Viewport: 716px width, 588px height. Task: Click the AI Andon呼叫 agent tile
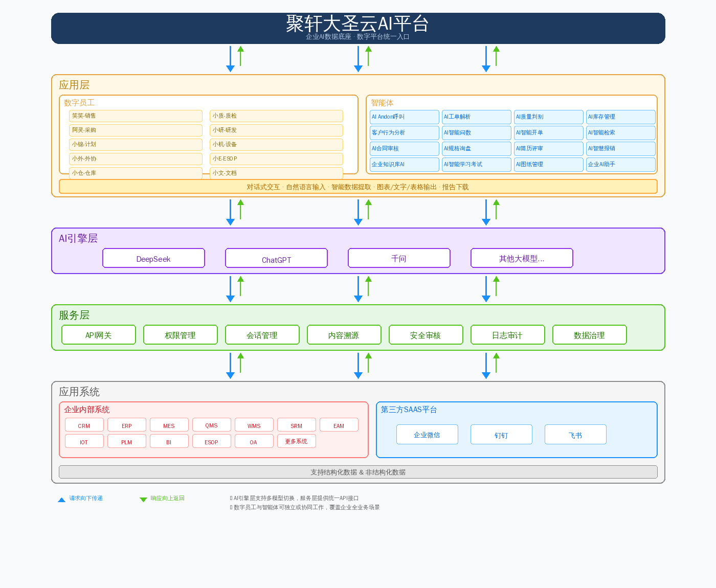[x=405, y=117]
